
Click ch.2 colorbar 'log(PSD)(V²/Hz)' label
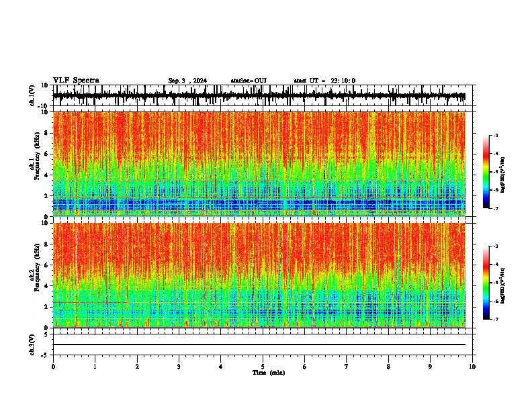(503, 285)
